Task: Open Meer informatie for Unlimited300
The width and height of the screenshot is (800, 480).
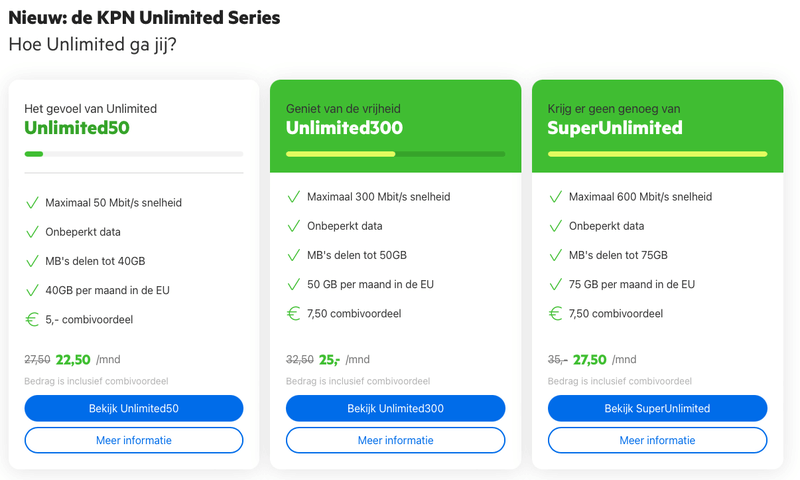Action: pos(395,440)
